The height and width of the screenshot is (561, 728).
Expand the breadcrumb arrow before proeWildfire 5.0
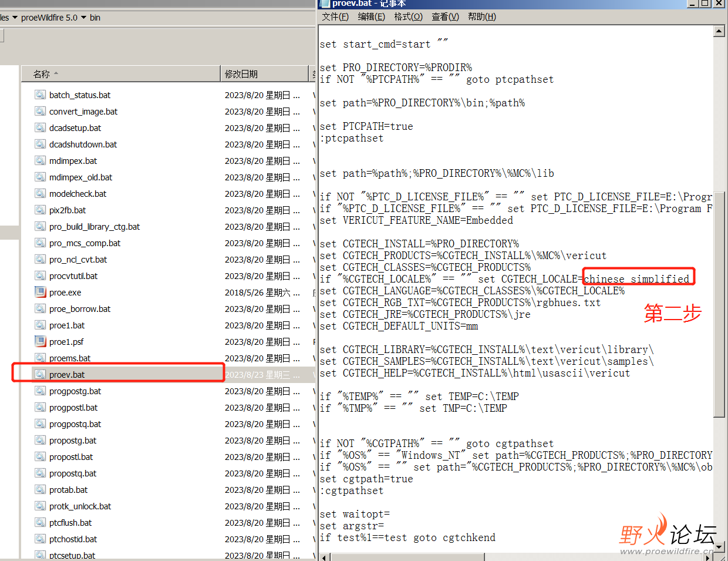15,18
